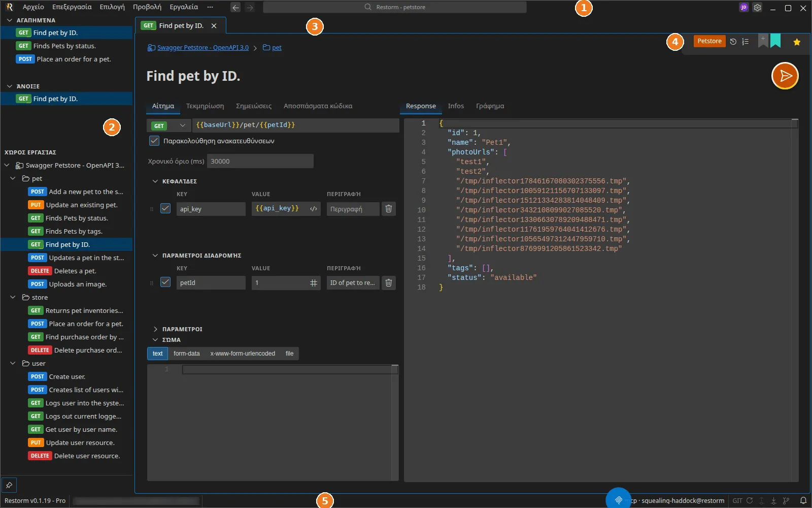Open the numbered list icon beside history
812x508 pixels.
point(745,42)
